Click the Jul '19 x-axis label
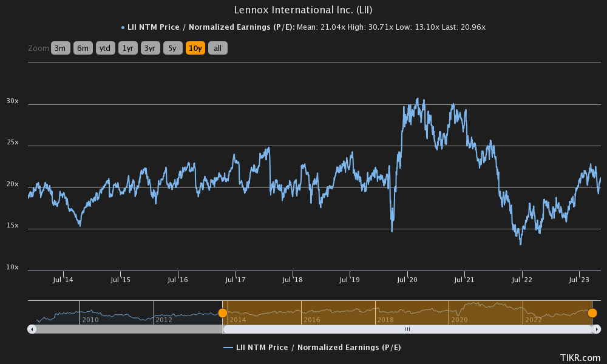Viewport: 607px width, 364px height. coord(350,280)
